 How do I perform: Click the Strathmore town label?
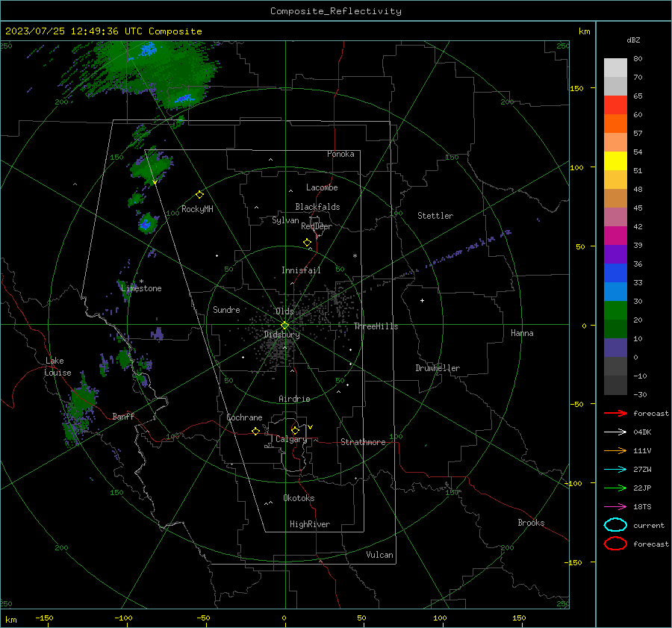tap(363, 442)
